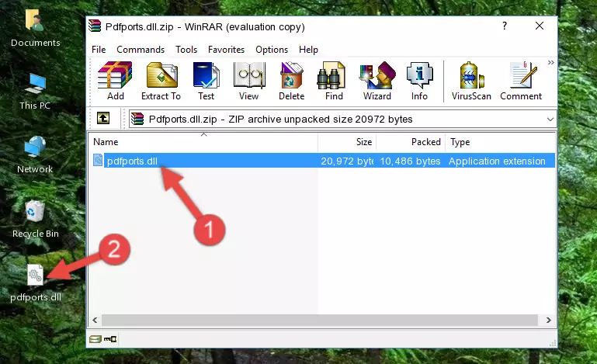Image resolution: width=597 pixels, height=364 pixels.
Task: Click the horizontal scrollbar track
Action: pos(320,321)
